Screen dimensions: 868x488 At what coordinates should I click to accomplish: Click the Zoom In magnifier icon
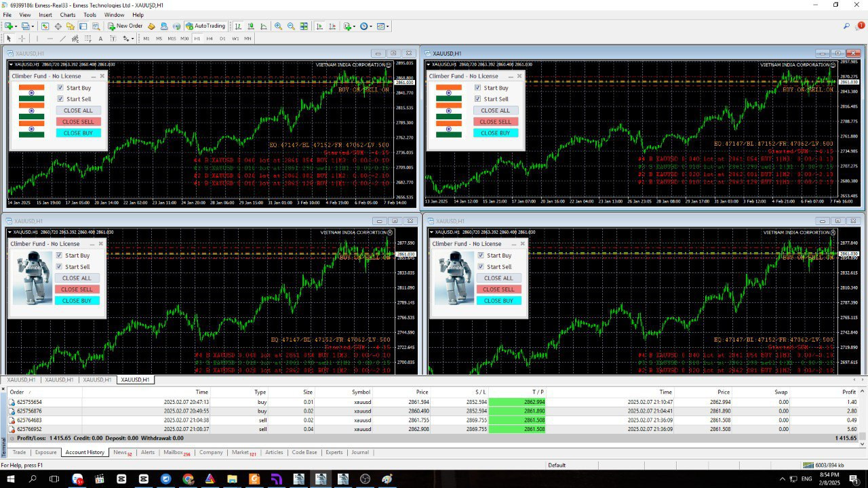pos(278,26)
